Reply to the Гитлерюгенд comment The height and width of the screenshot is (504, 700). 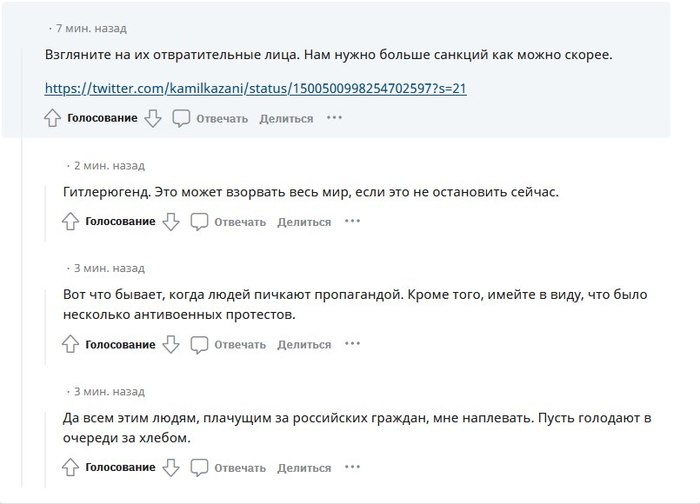tap(229, 222)
